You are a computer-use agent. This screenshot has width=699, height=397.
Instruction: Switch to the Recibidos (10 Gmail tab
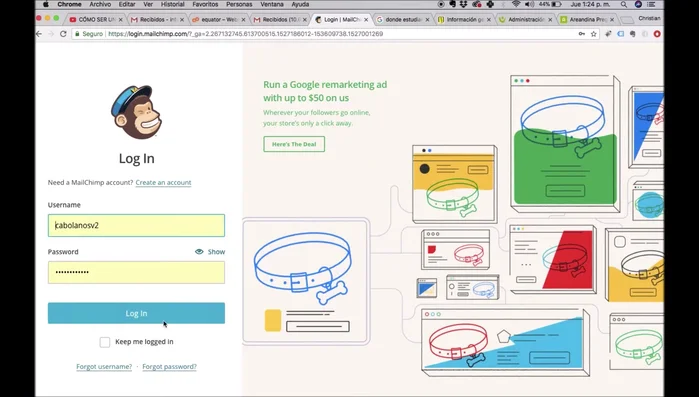click(x=279, y=20)
